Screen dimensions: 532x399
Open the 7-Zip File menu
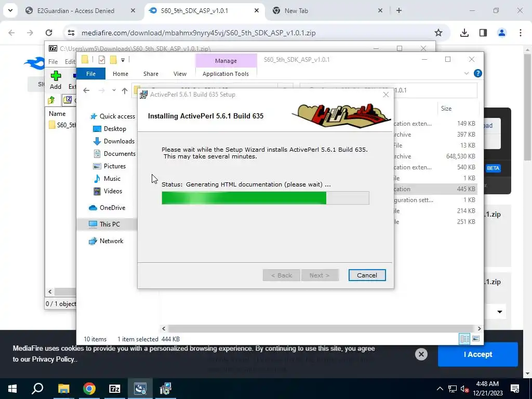click(x=53, y=61)
